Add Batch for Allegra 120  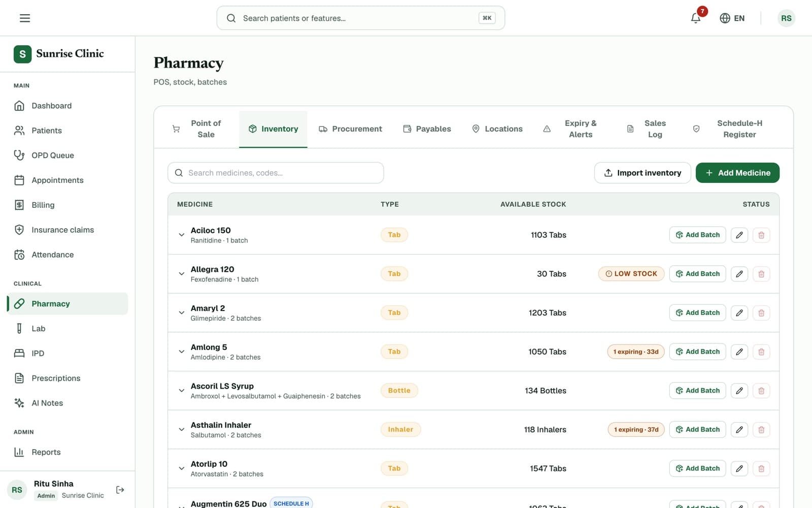[697, 274]
